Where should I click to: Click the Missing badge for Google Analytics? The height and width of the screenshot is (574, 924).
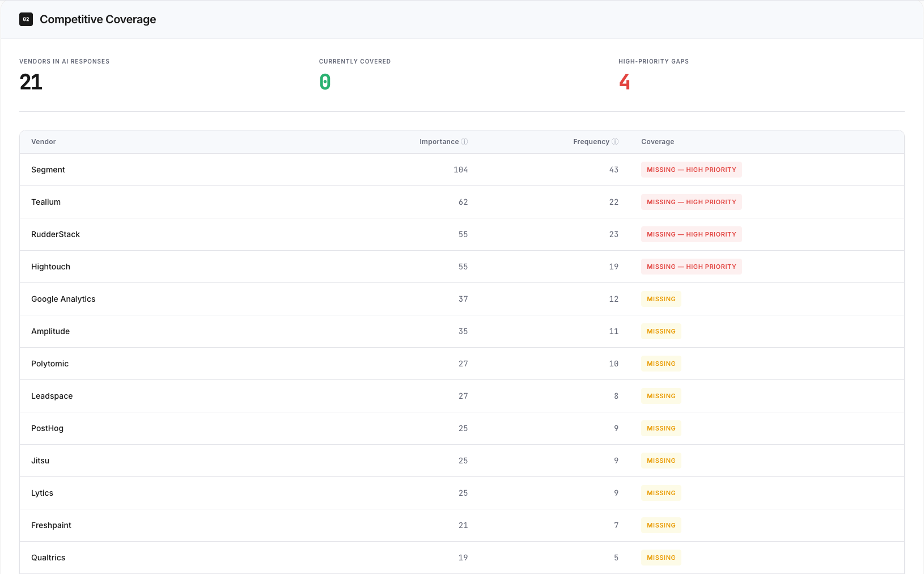pos(661,299)
